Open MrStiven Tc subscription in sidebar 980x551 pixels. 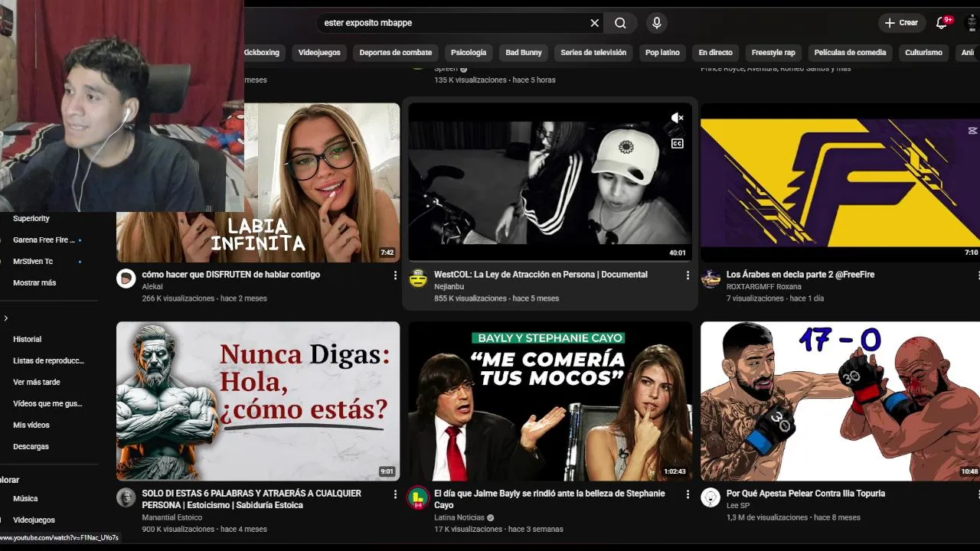click(33, 262)
